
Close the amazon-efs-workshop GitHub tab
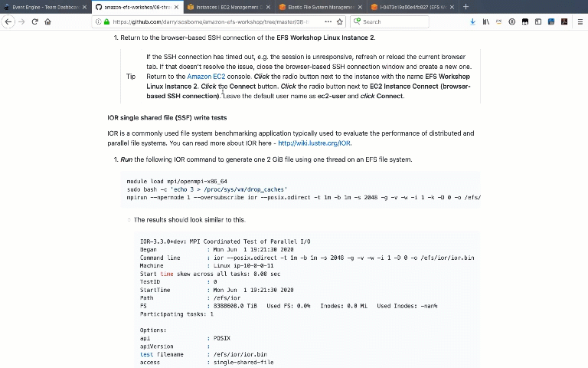176,7
